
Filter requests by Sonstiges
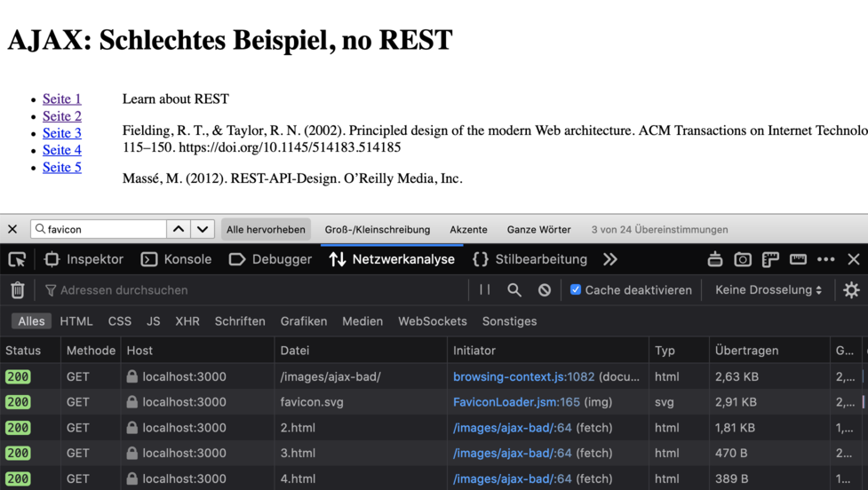click(509, 320)
